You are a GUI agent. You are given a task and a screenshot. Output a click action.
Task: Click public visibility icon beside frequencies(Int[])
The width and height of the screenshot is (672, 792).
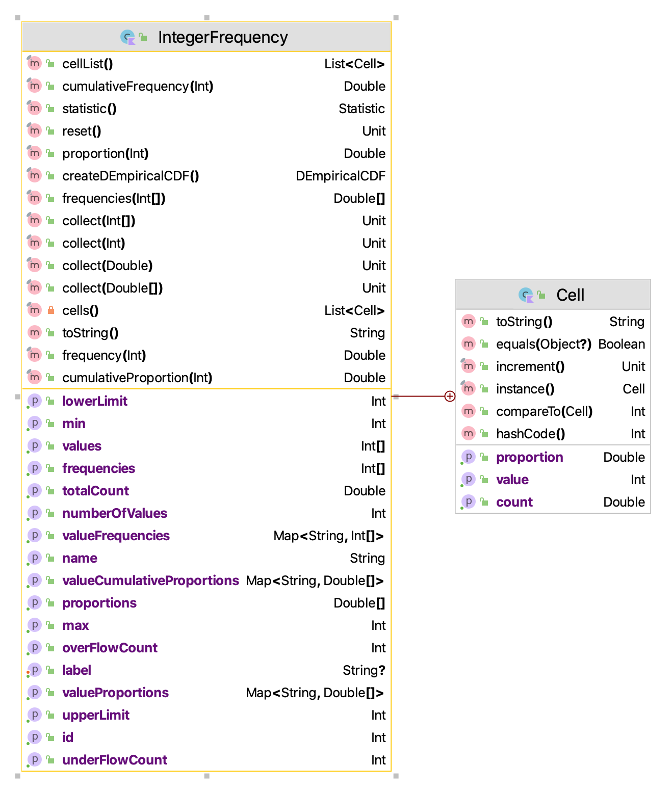click(x=50, y=198)
